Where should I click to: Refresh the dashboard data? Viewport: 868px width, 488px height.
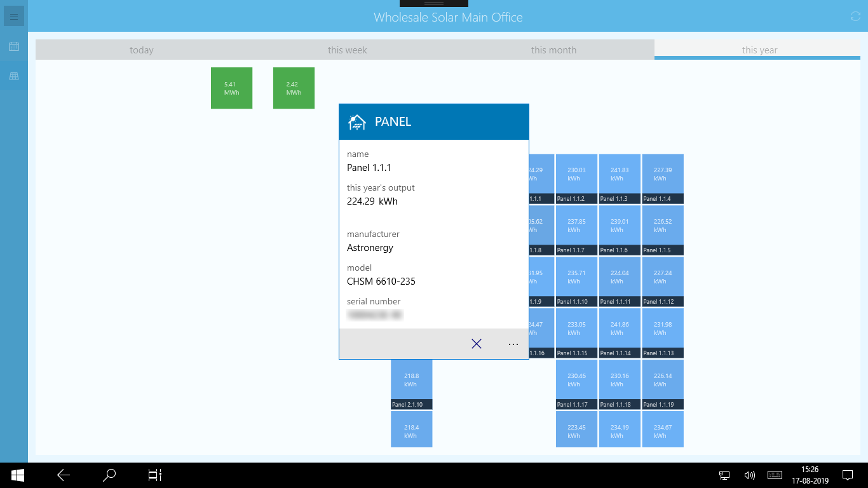(855, 16)
